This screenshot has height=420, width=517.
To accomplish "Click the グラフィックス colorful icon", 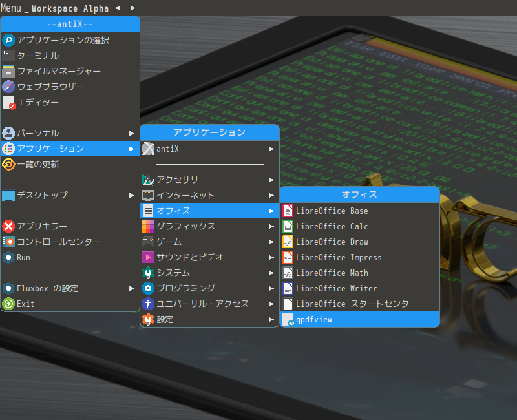I will [x=148, y=226].
